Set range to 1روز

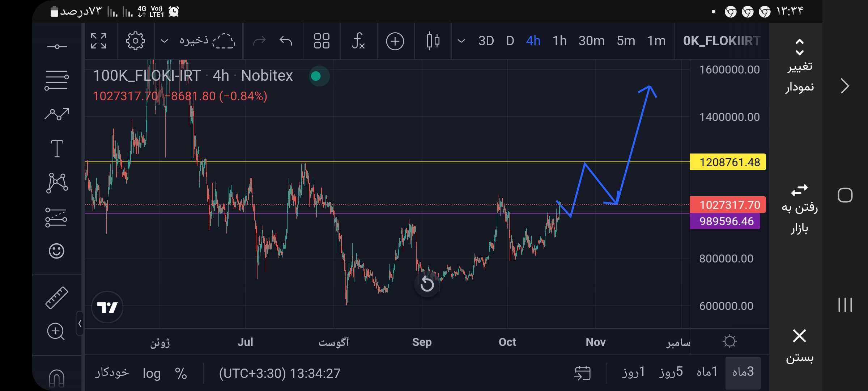coord(634,372)
